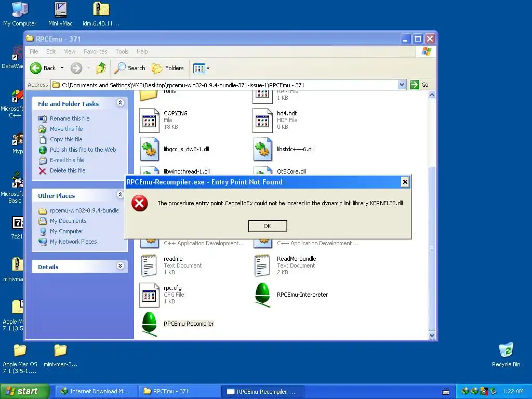The image size is (532, 399).
Task: Open the Help menu
Action: click(x=142, y=51)
